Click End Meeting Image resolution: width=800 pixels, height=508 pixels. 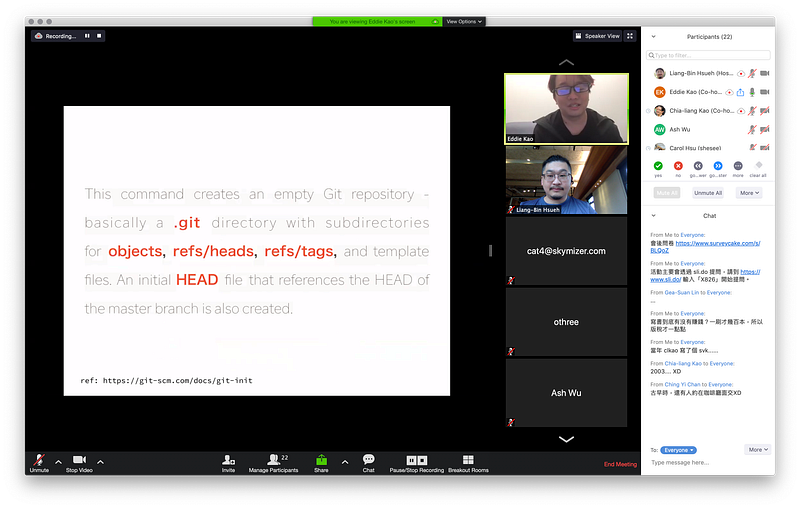pos(620,464)
